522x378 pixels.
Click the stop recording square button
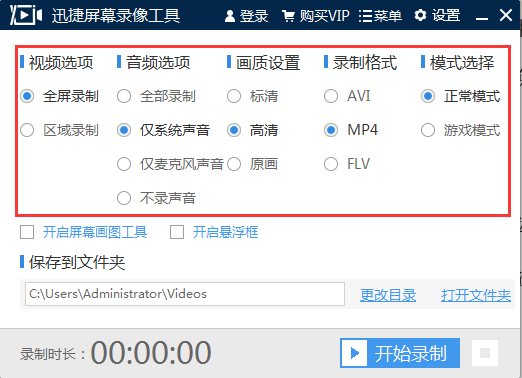click(x=485, y=353)
